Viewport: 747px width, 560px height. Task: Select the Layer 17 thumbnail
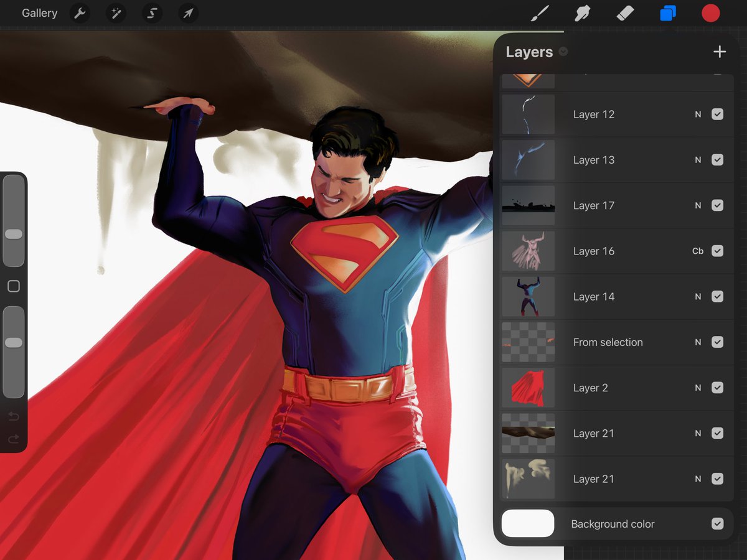(x=529, y=205)
